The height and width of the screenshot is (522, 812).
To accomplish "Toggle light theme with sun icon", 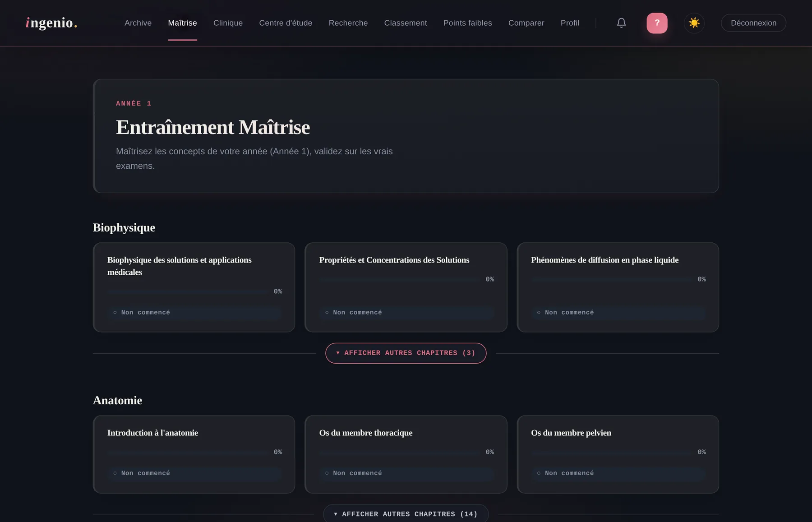I will click(x=694, y=23).
